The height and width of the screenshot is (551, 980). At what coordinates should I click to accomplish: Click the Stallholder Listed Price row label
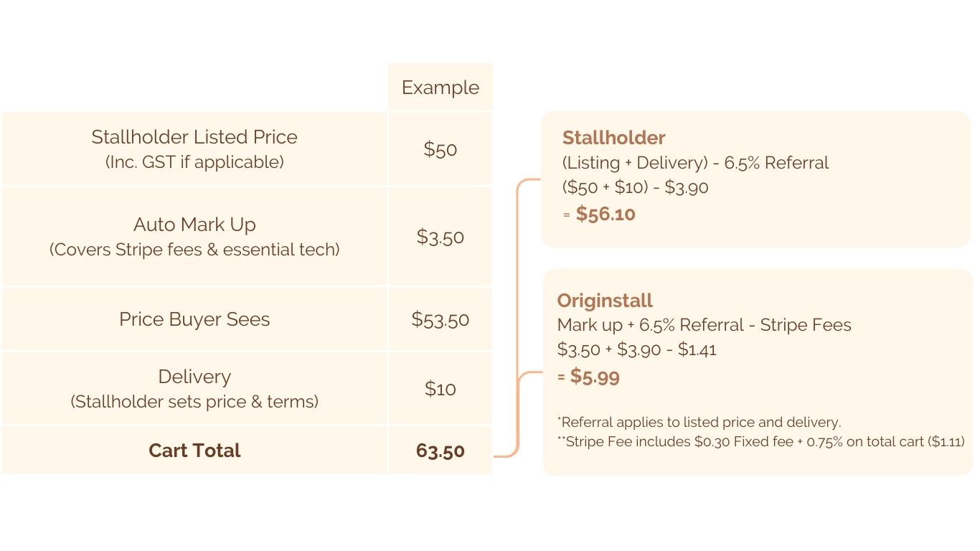[x=194, y=137]
